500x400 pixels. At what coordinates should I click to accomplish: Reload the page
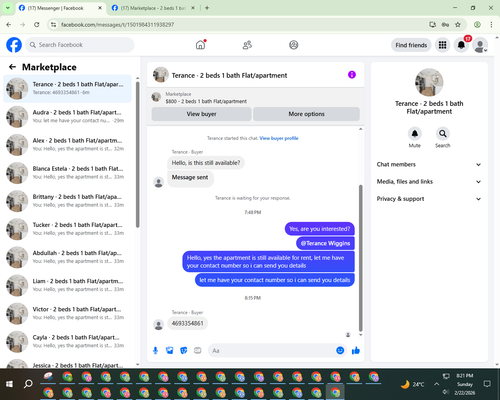37,24
